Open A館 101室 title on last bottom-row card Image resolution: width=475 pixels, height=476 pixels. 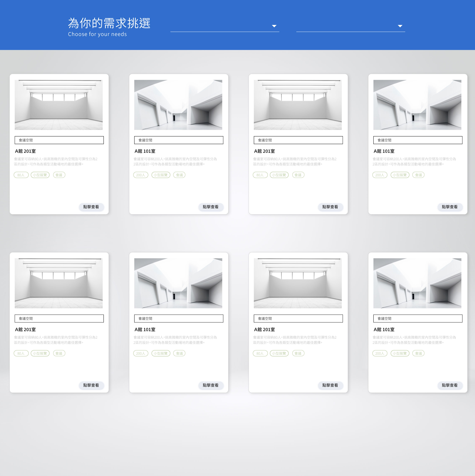384,329
